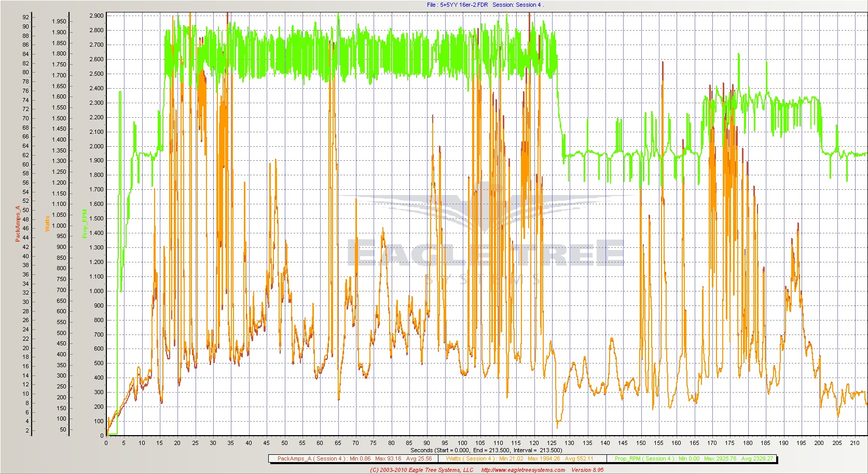Click the 1.000 tick on the Watts axis

tap(59, 226)
